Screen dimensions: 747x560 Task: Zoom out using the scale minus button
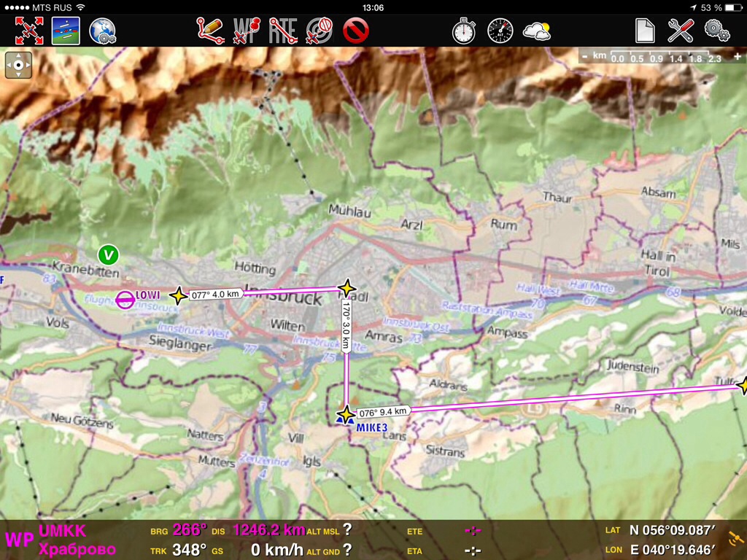pos(585,57)
